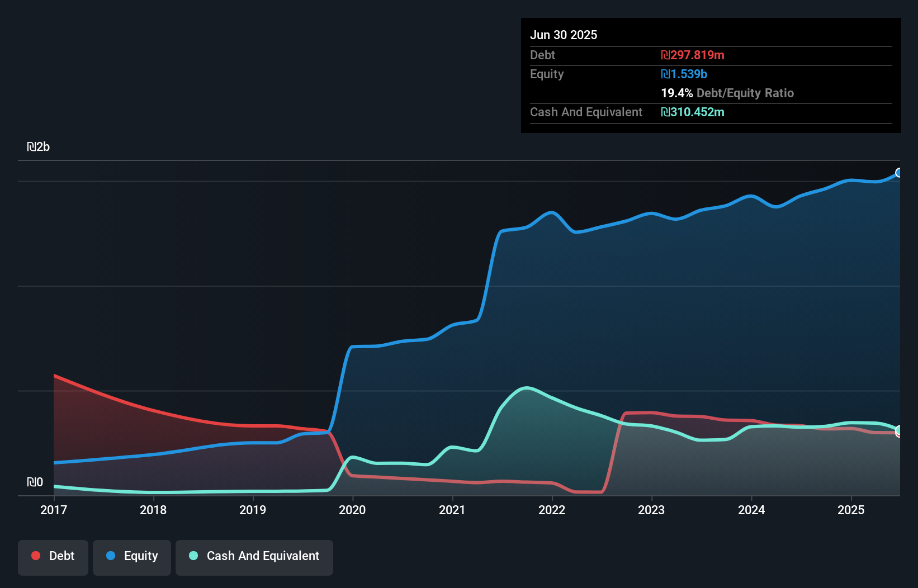Click the 2022 x-axis label
Image resolution: width=918 pixels, height=588 pixels.
click(552, 510)
